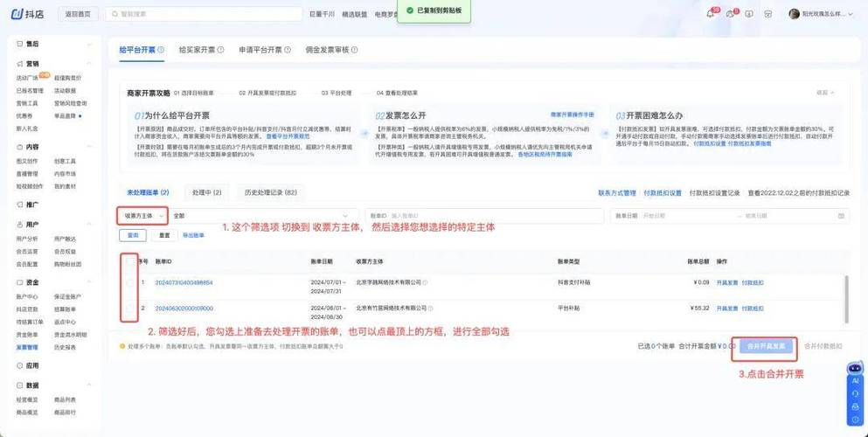Select the 处理中 (2) tab

(x=207, y=192)
